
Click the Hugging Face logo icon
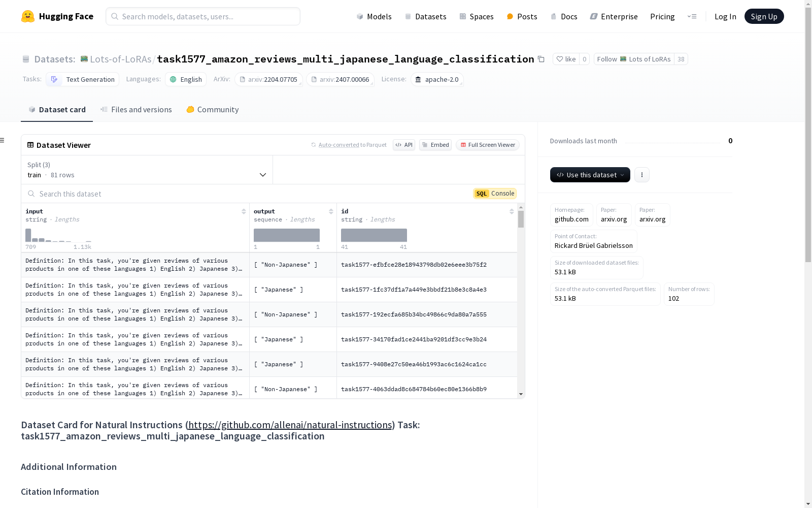point(28,16)
